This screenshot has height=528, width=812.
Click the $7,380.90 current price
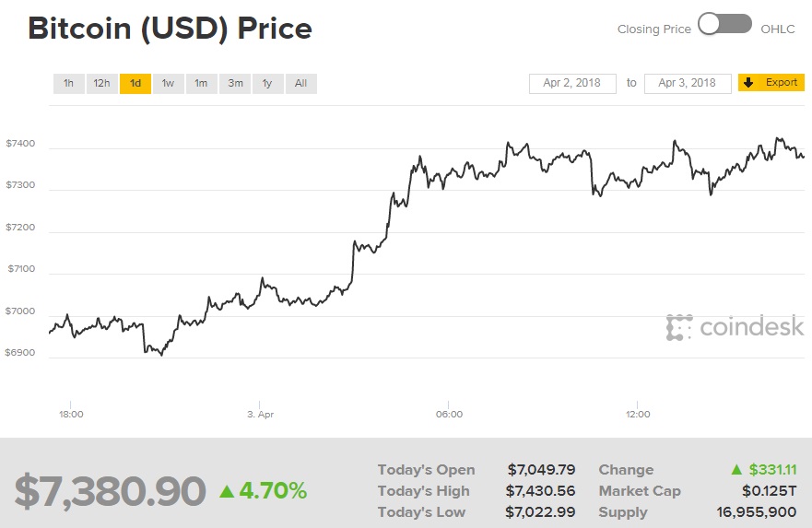(x=110, y=491)
